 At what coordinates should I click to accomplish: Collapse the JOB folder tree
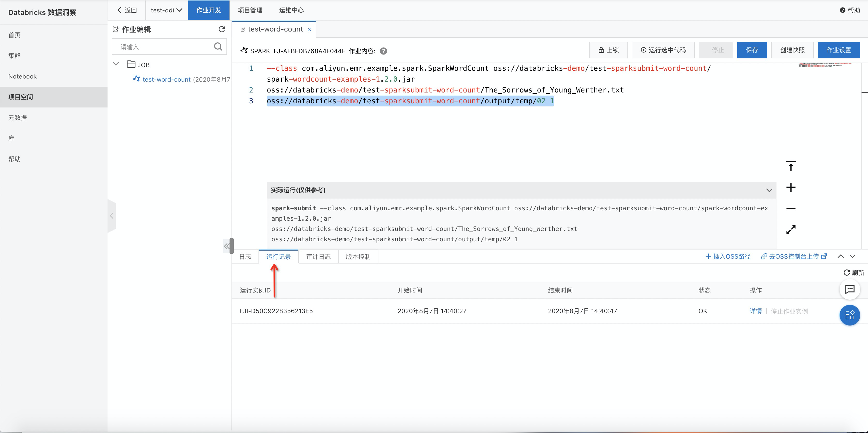coord(116,64)
